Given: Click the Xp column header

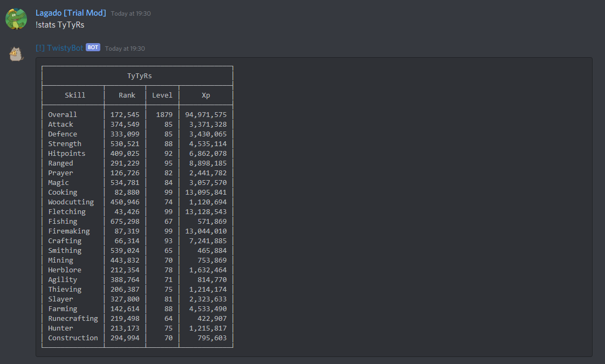Looking at the screenshot, I should [x=205, y=95].
